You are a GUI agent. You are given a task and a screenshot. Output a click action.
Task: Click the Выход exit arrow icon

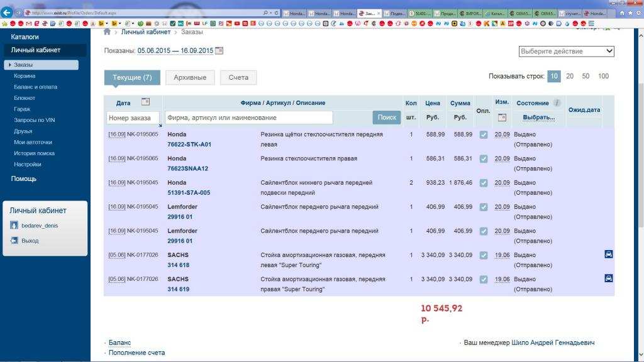click(14, 241)
